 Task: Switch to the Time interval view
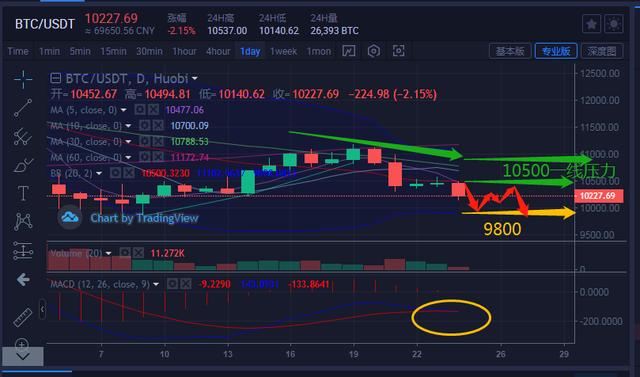tap(18, 51)
